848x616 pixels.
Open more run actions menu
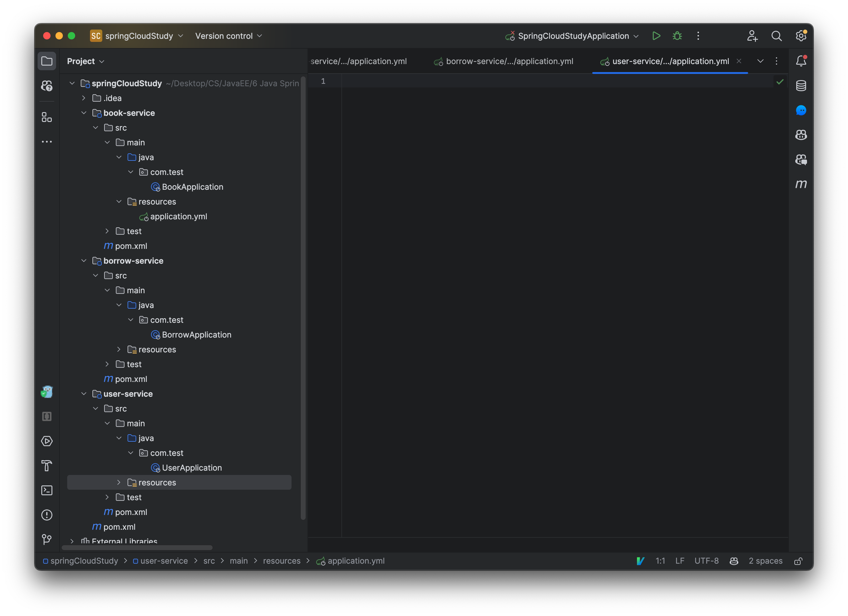698,36
